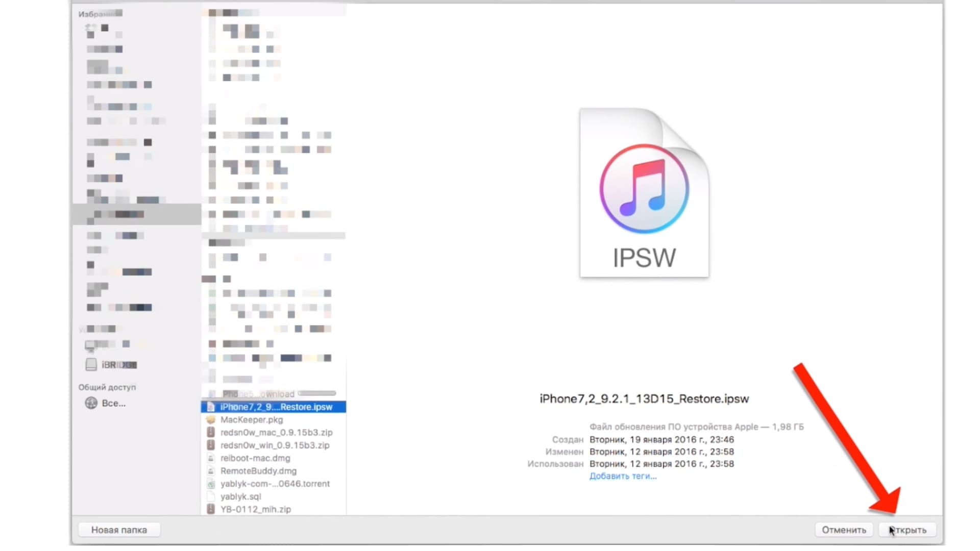Click the reiboot-mac.dmg disk image icon
The width and height of the screenshot is (980, 551).
211,458
